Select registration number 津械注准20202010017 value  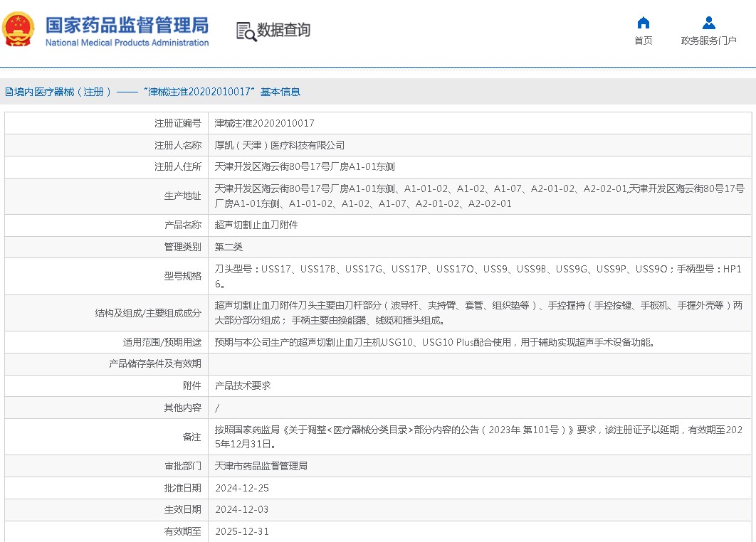coord(264,123)
